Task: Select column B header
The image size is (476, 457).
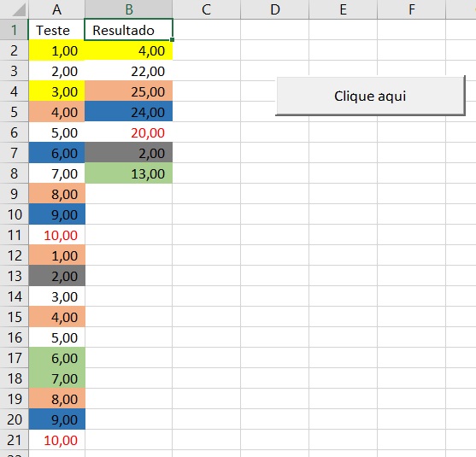Action: click(129, 9)
